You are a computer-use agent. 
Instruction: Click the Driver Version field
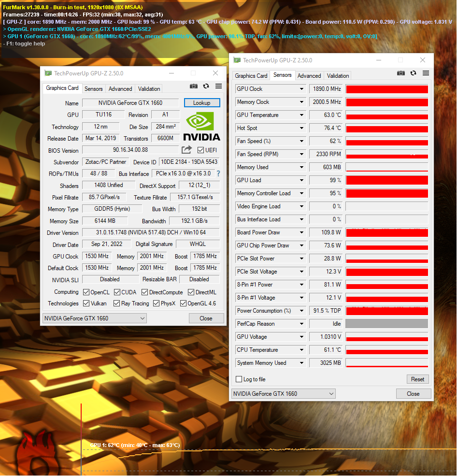[x=151, y=232]
